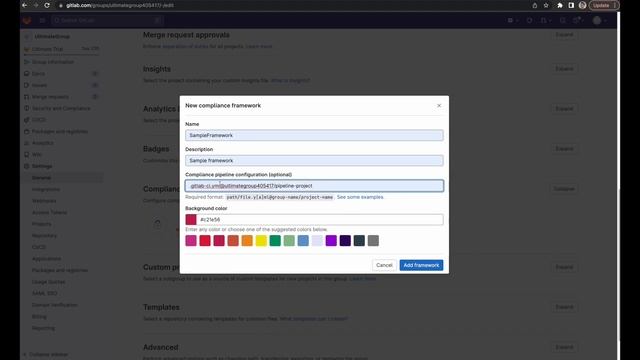This screenshot has width=640, height=360.
Task: Click the browser share icon
Action: 535,5
